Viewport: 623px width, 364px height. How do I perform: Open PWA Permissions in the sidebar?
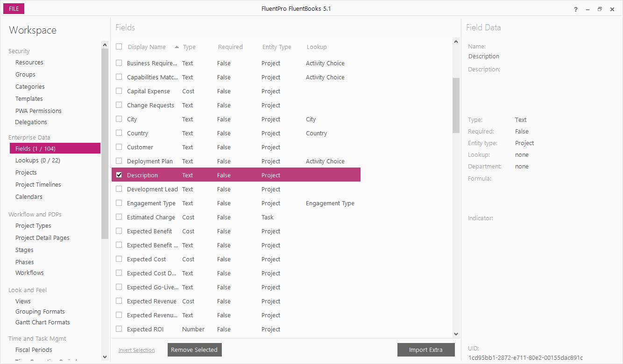(x=38, y=111)
